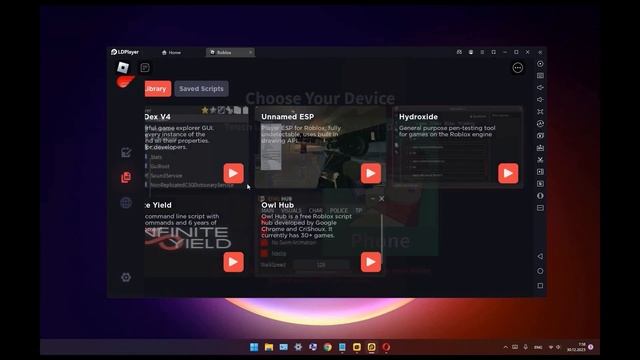Open Windows Start menu

(x=254, y=347)
